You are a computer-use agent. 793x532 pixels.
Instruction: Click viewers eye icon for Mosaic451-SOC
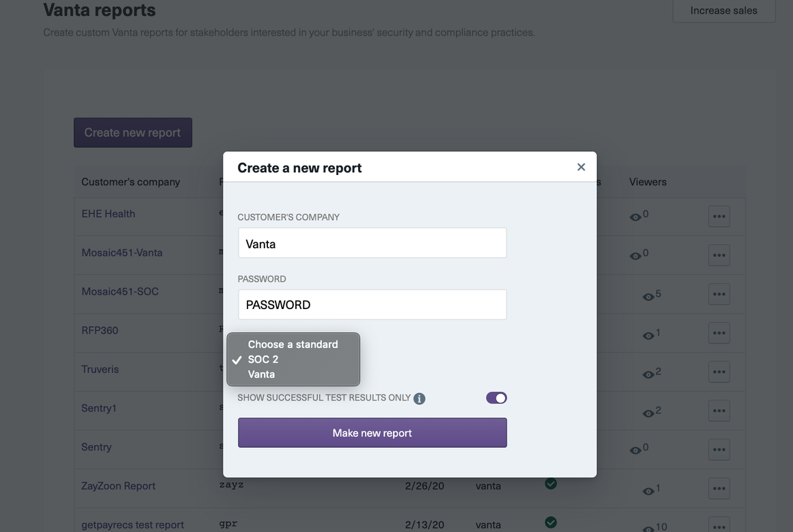(648, 297)
